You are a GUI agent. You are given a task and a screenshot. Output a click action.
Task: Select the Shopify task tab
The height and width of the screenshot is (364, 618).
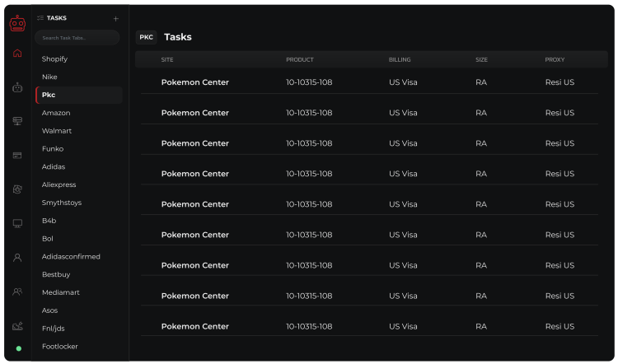(x=55, y=59)
